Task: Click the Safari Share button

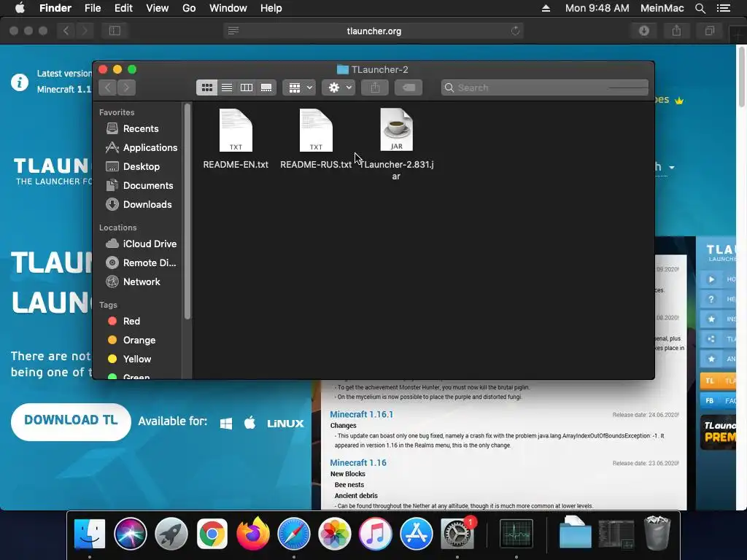Action: [x=676, y=31]
